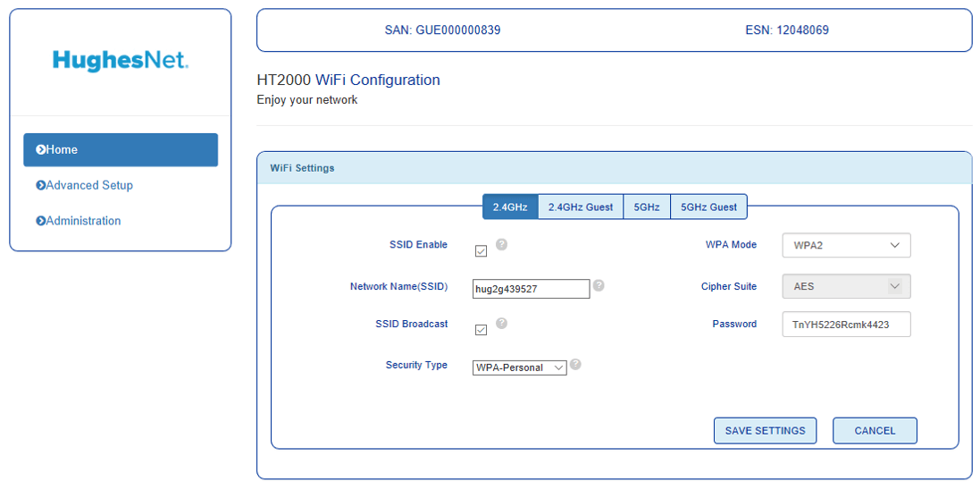Switch to the 5GHz Guest tab
Image resolution: width=980 pixels, height=490 pixels.
[708, 207]
